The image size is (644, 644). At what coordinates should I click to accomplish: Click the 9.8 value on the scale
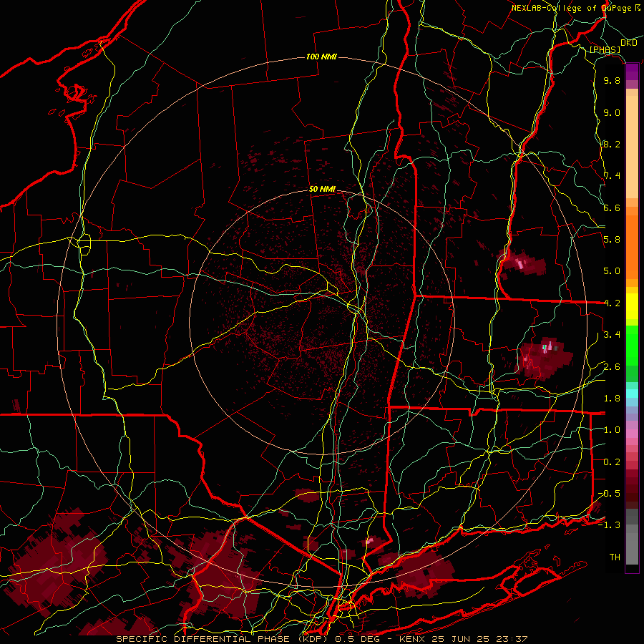[612, 80]
